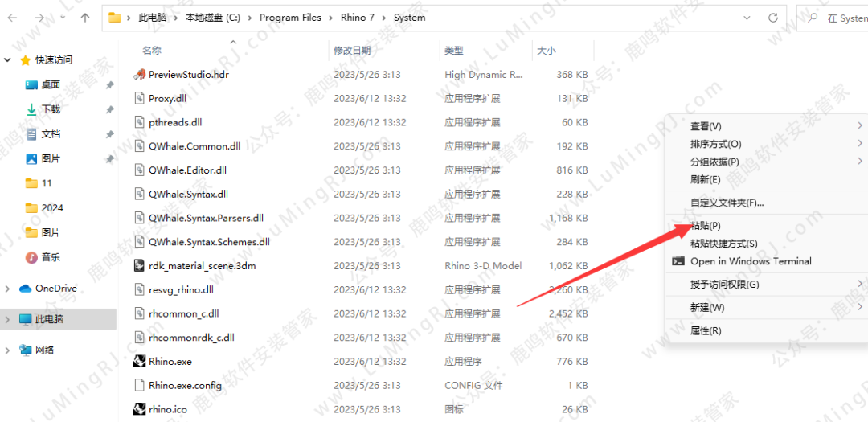Click the Rhino 7 breadcrumb segment
The image size is (868, 422).
[x=357, y=18]
